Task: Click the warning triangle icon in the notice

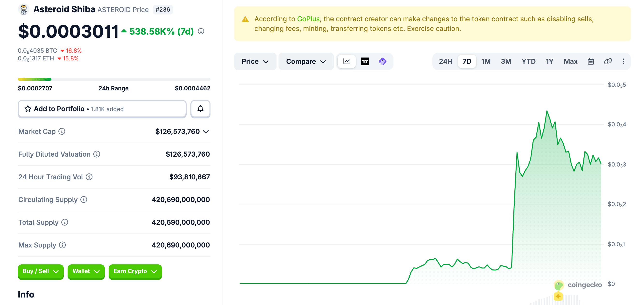Action: (x=245, y=19)
